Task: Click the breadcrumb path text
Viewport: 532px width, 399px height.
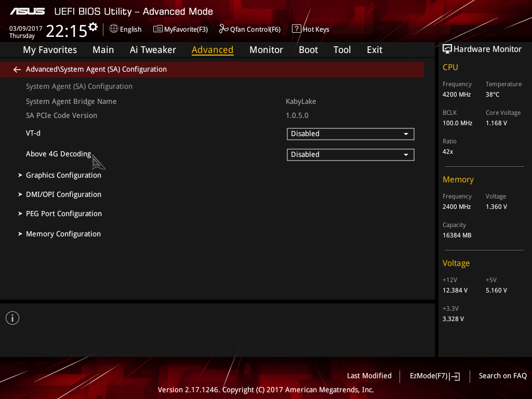Action: point(96,69)
